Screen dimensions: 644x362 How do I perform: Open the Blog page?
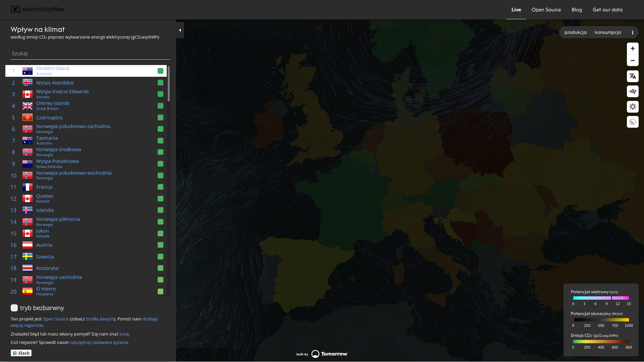tap(577, 10)
